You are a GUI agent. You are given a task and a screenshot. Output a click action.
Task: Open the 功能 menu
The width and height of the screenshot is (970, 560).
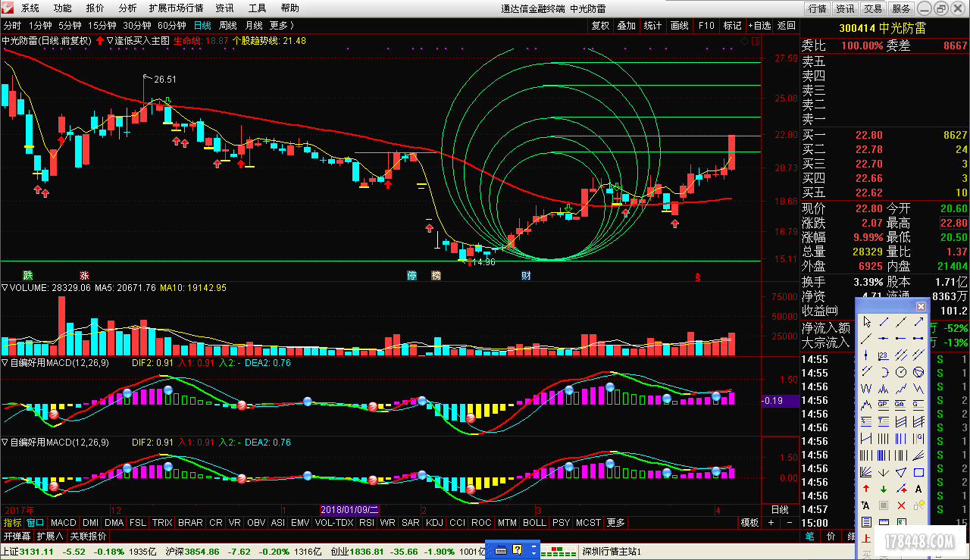point(63,8)
